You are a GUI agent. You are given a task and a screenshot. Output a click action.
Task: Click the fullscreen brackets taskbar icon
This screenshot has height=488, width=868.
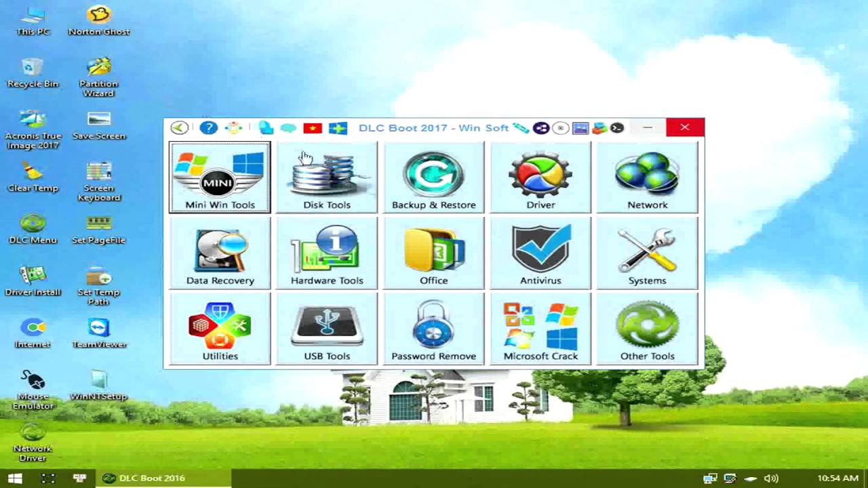pos(47,479)
